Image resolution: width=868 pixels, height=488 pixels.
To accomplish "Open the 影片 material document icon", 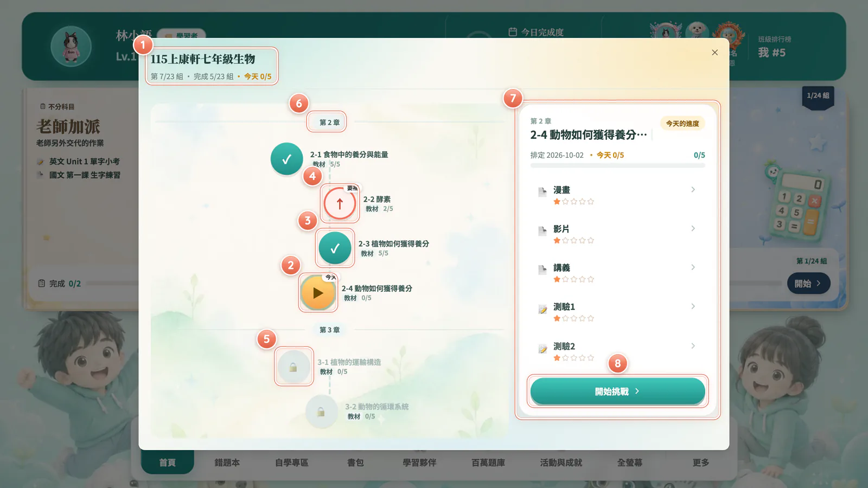I will (542, 230).
